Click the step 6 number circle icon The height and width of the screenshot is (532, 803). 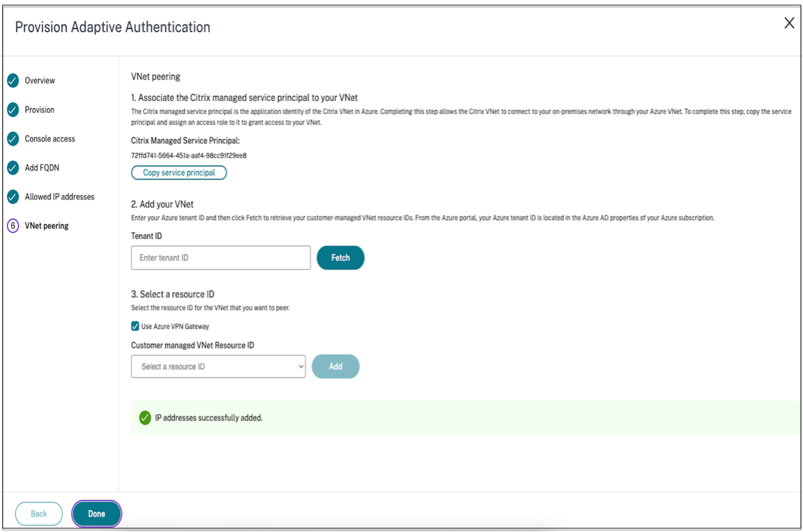(13, 226)
